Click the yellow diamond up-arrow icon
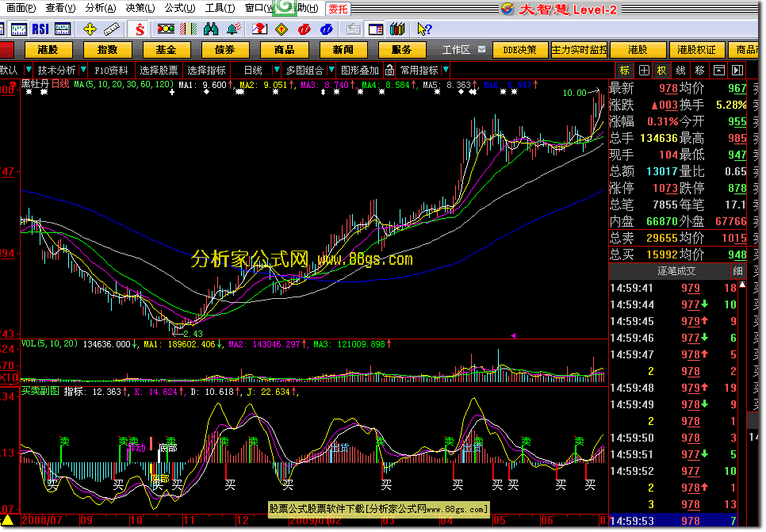The height and width of the screenshot is (532, 766). click(282, 29)
